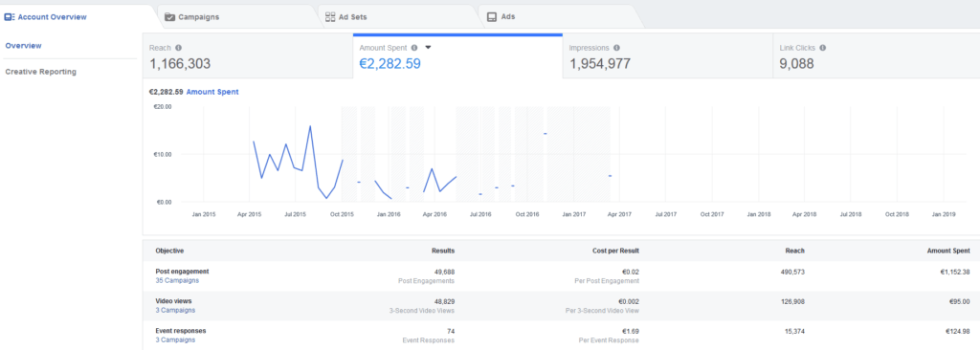
Task: Click the Event responses objective name
Action: pos(181,330)
